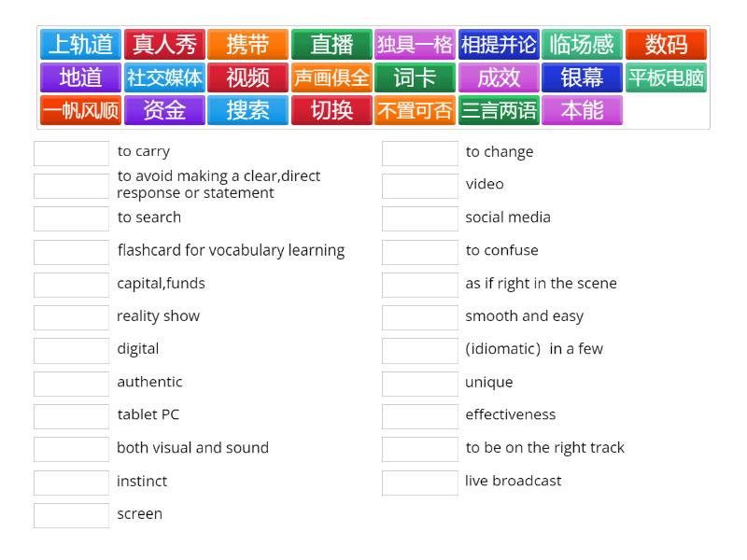The width and height of the screenshot is (747, 560).
Task: Click the answer box for "smooth and easy"
Action: pyautogui.click(x=419, y=317)
